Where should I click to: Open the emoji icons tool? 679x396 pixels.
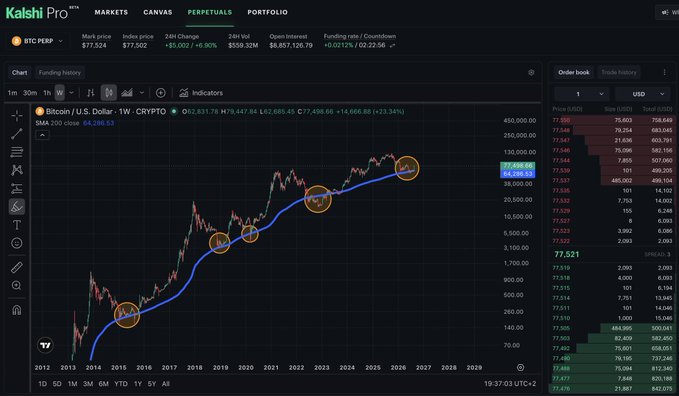pyautogui.click(x=17, y=243)
